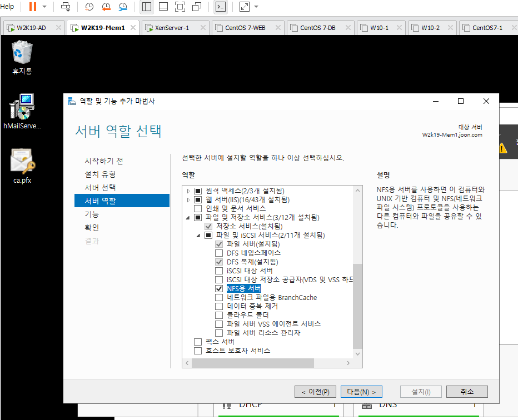The width and height of the screenshot is (518, 420).
Task: Click the 취소 cancel button
Action: click(x=467, y=392)
